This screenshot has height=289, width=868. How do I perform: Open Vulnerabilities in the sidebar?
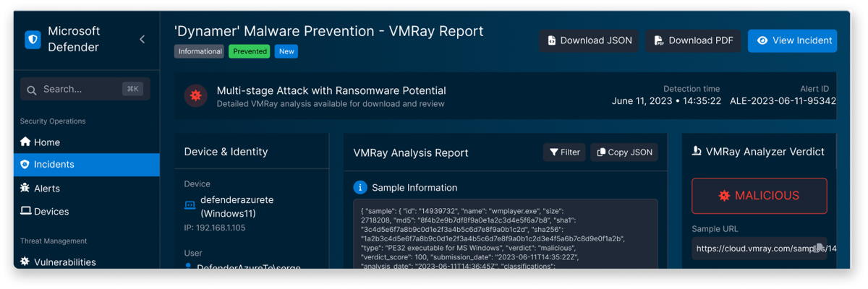[87, 262]
